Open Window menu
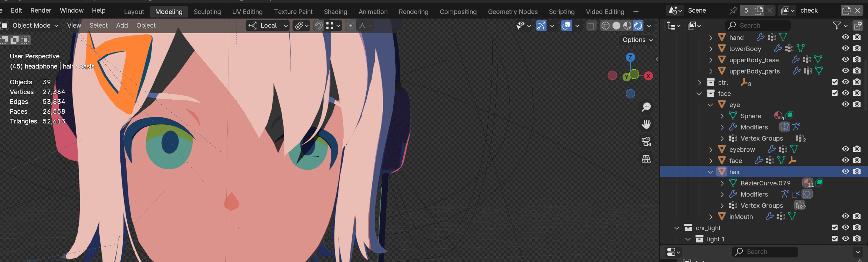The width and height of the screenshot is (868, 262). pos(71,10)
